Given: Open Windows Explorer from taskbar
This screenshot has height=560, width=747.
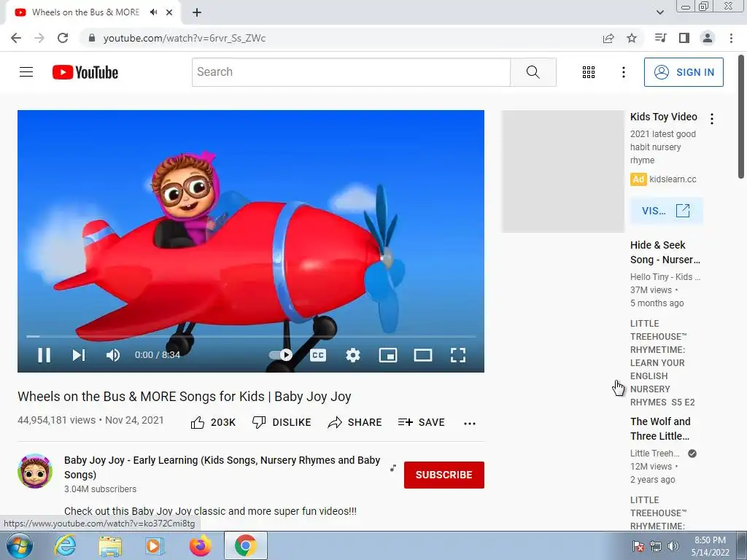Looking at the screenshot, I should point(110,545).
